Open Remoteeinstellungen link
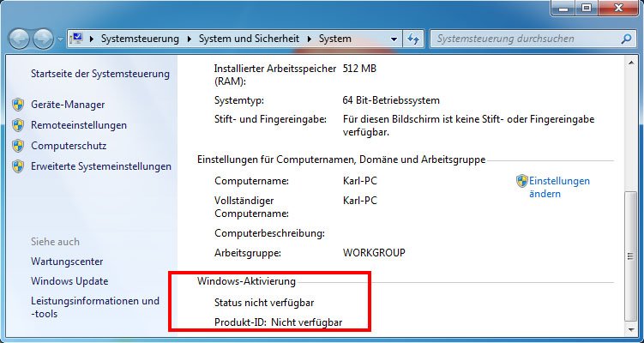 click(79, 125)
